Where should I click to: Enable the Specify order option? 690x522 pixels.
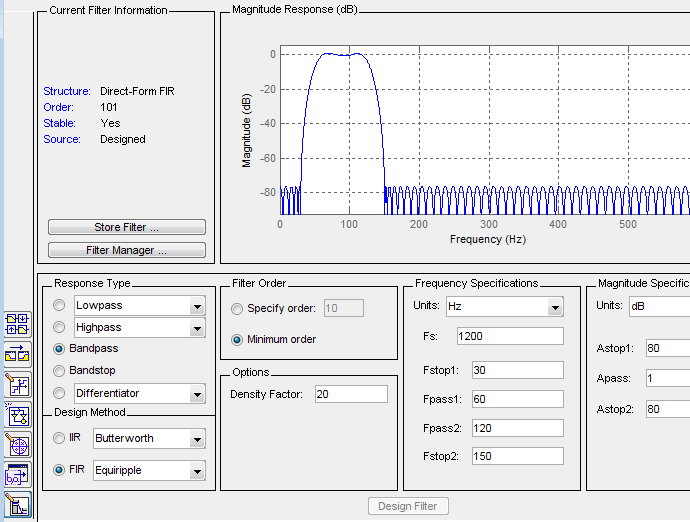[237, 309]
